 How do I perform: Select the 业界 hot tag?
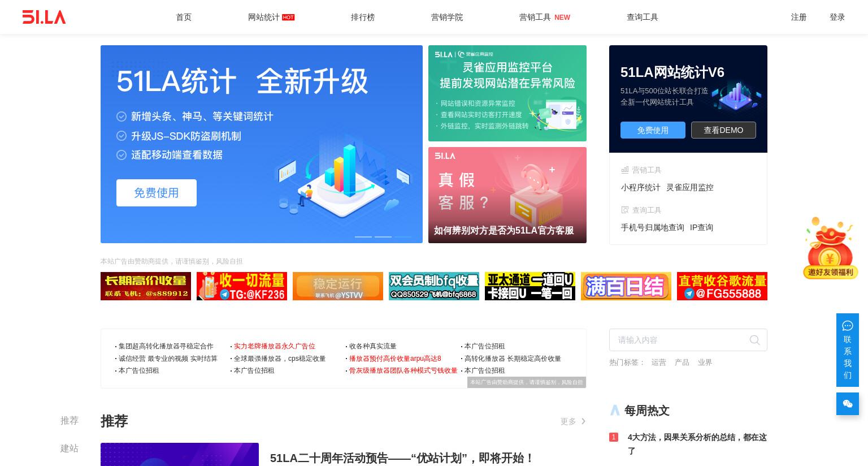(705, 362)
